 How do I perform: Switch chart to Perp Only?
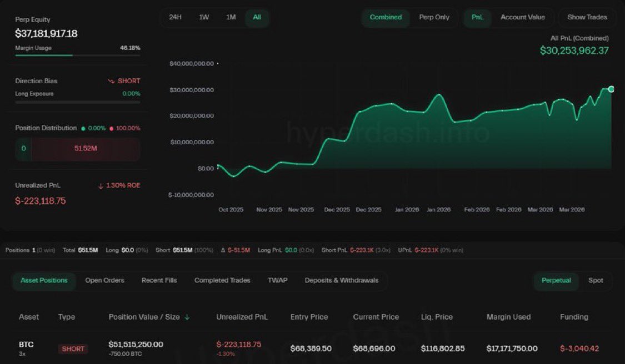(434, 17)
